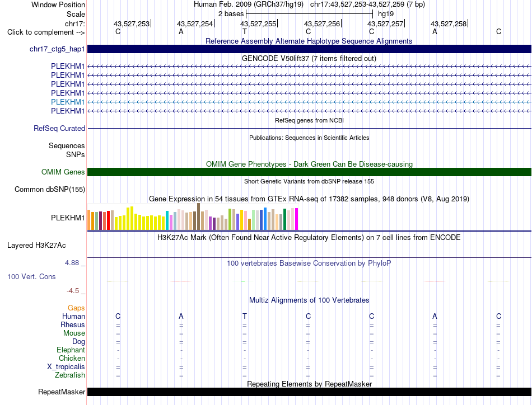Select the light-blue highlighted PLEKHM1 transcript label
Image resolution: width=532 pixels, height=405 pixels.
point(68,102)
